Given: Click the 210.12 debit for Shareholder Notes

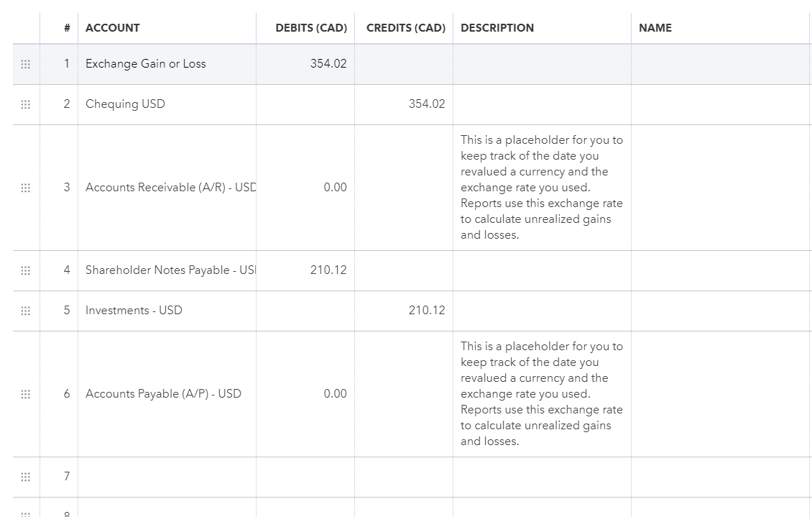Looking at the screenshot, I should 328,270.
